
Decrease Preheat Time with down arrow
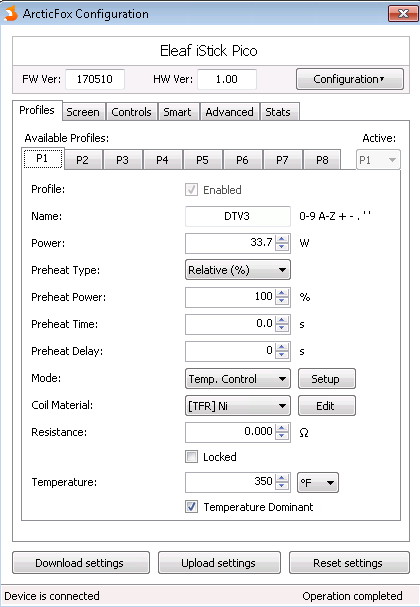pyautogui.click(x=282, y=328)
